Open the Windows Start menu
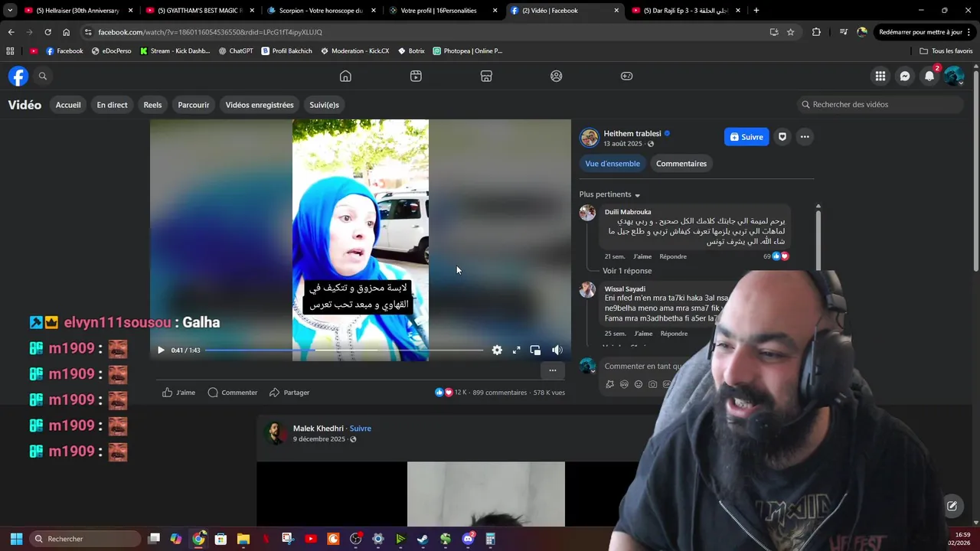This screenshot has width=980, height=551. [16, 539]
